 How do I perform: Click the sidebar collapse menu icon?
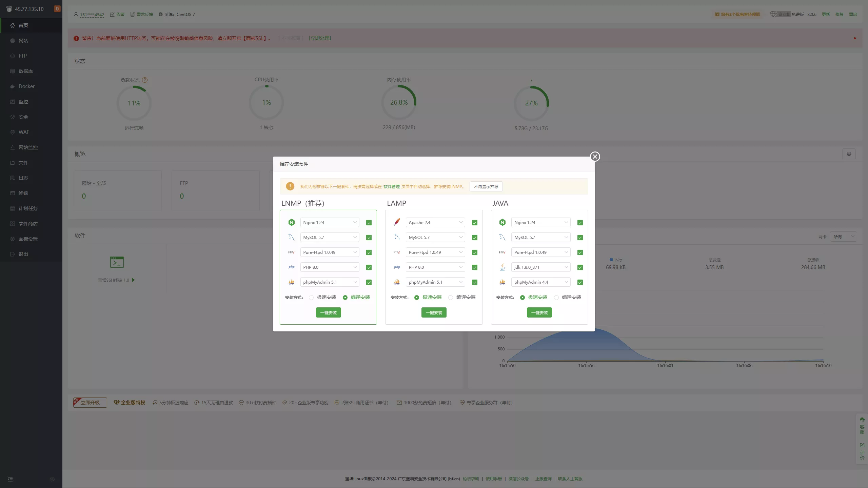10,479
